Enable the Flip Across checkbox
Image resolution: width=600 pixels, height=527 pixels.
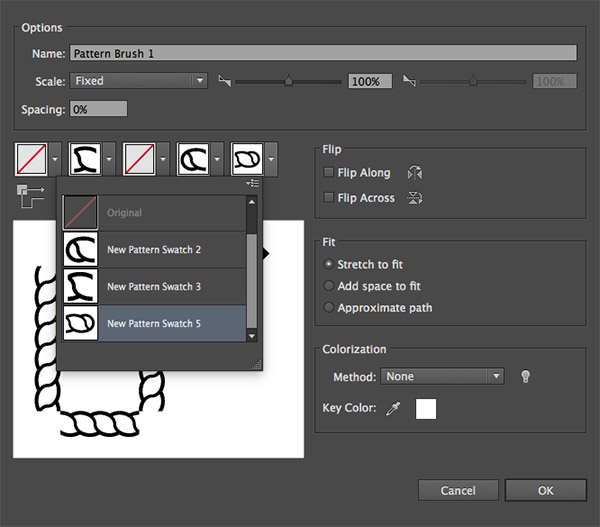(329, 198)
